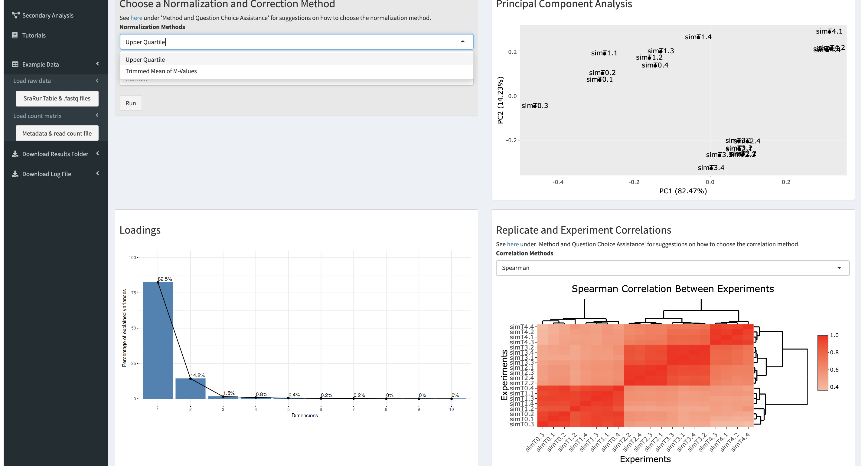Screen dimensions: 868x466
Task: Click SraRunTable & .fastq files button
Action: click(57, 98)
